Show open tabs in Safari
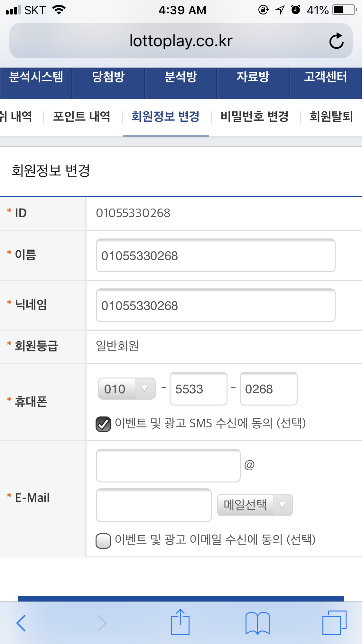362x644 pixels. 334,622
